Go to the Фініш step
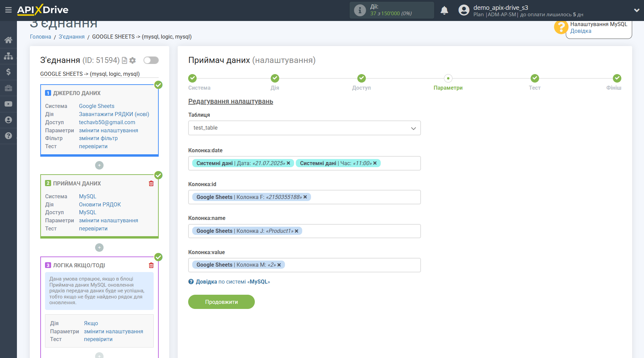644x358 pixels. pos(617,79)
